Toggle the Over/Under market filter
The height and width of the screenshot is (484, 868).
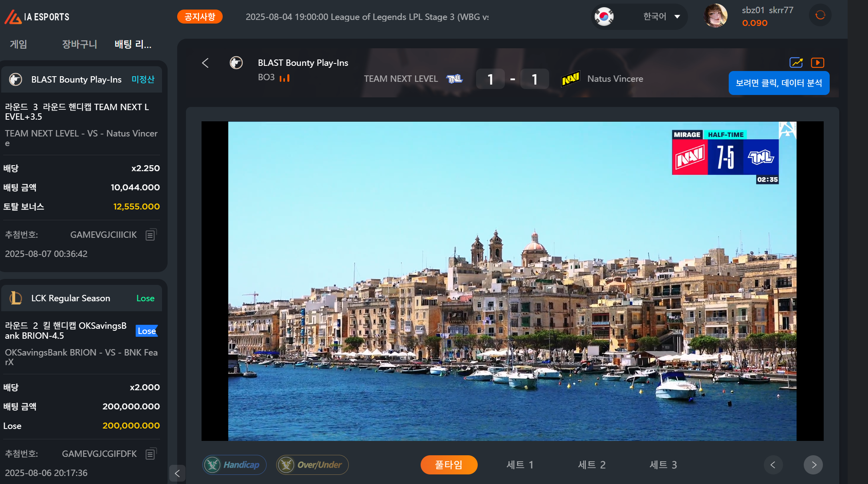[x=312, y=465]
